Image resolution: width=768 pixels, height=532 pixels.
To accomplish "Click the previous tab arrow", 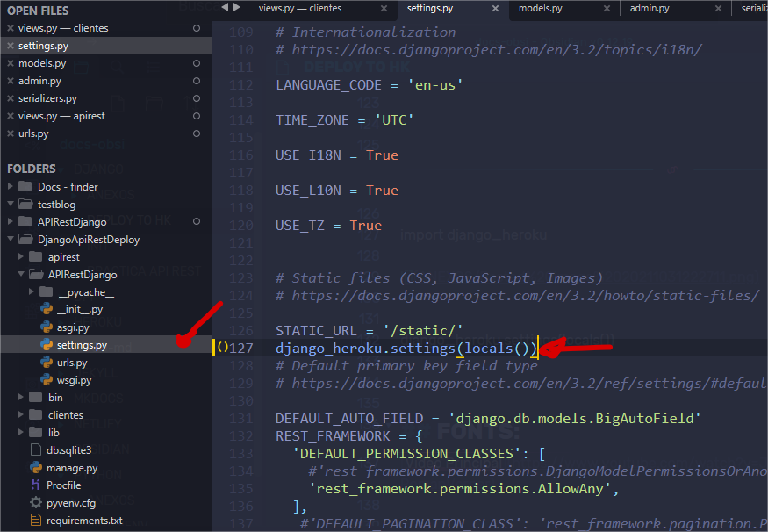I will [225, 8].
